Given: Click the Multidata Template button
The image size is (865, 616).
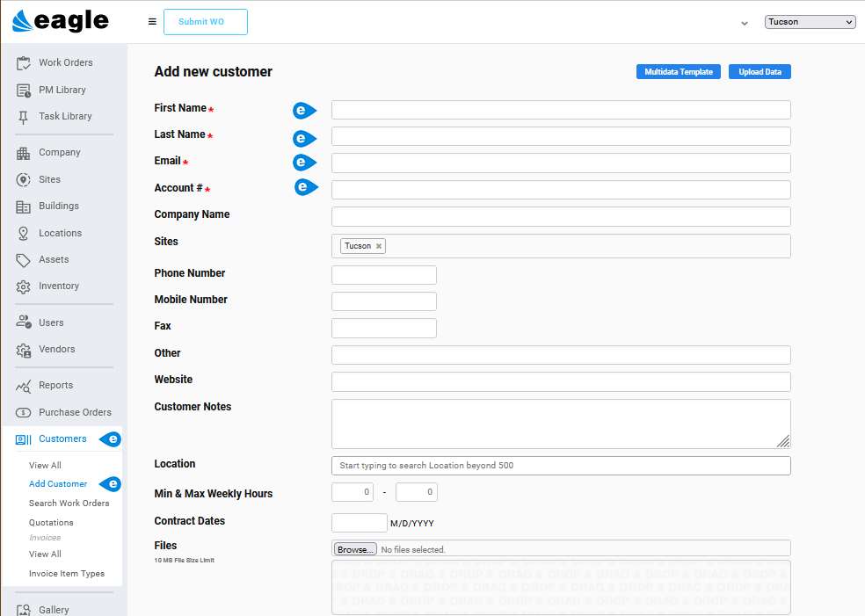Looking at the screenshot, I should pyautogui.click(x=679, y=72).
